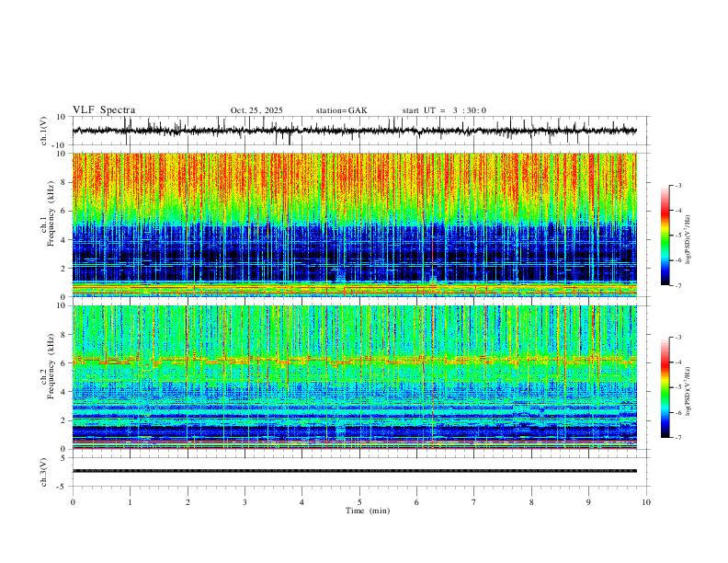Click time axis tick label "1"
This screenshot has width=728, height=563.
coord(130,502)
